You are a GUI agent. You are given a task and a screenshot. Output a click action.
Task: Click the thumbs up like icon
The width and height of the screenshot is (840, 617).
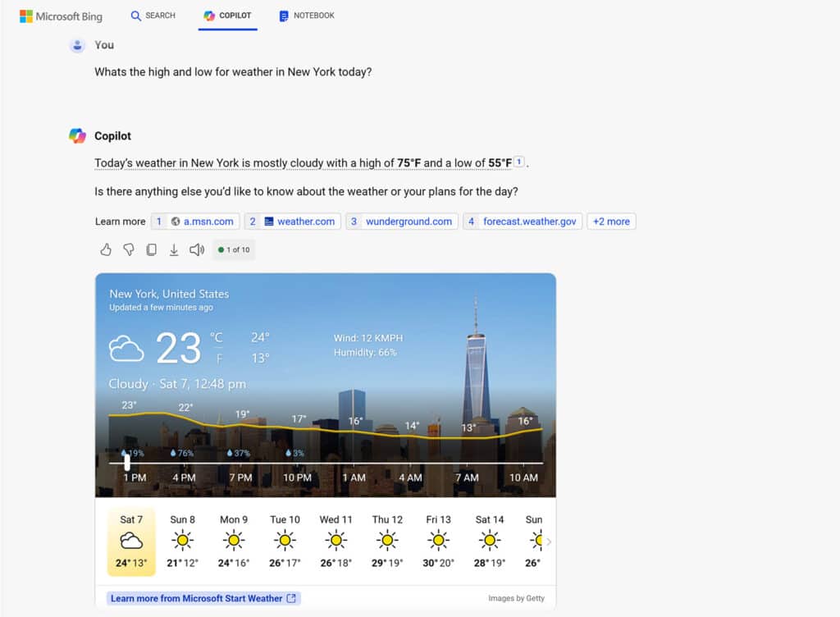coord(106,249)
